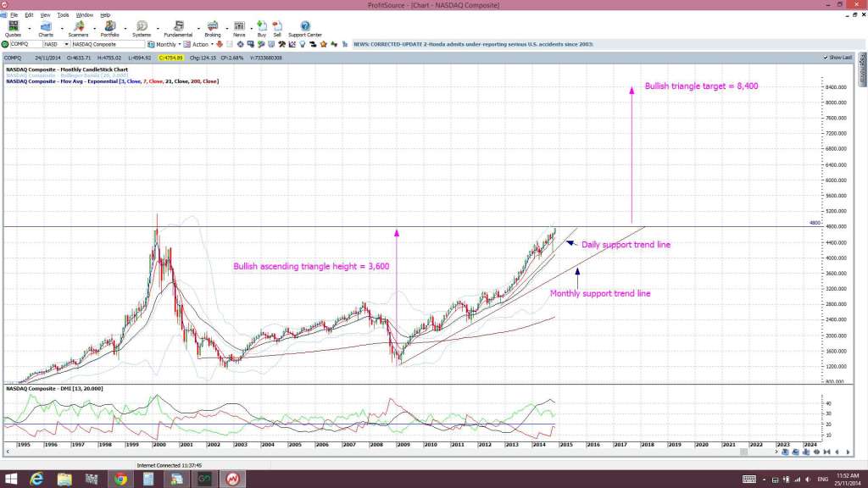This screenshot has height=488, width=868.
Task: Click the black pipe-shaped icon in chart toolbar
Action: 314,44
